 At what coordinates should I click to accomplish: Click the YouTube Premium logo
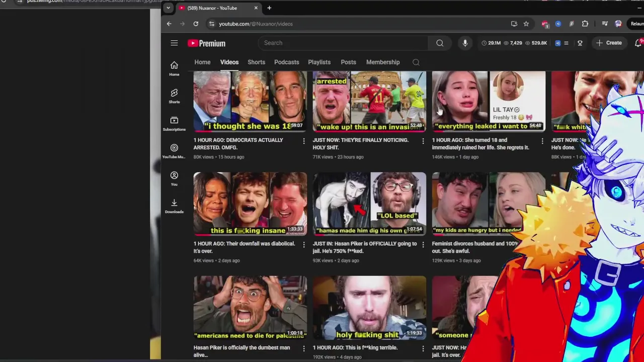207,43
